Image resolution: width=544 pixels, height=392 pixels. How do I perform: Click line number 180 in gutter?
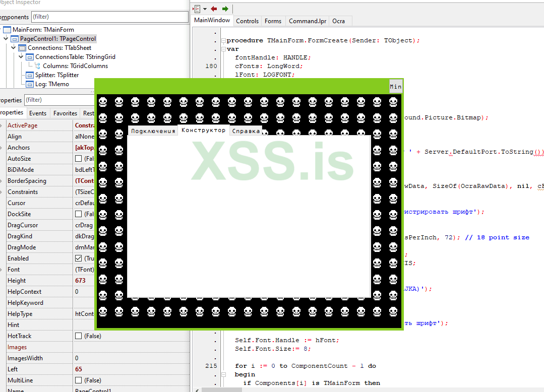click(x=211, y=66)
